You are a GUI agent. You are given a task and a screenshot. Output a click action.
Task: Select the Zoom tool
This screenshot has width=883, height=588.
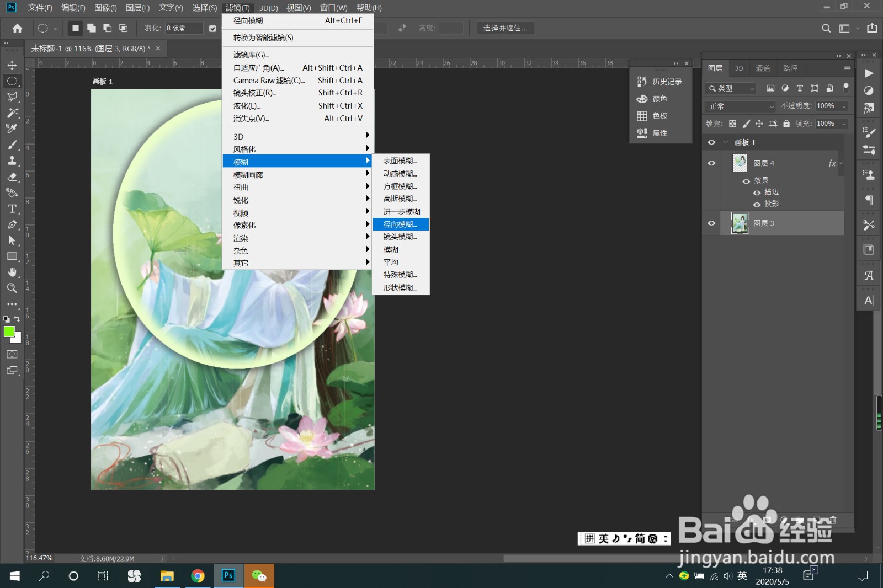coord(12,288)
